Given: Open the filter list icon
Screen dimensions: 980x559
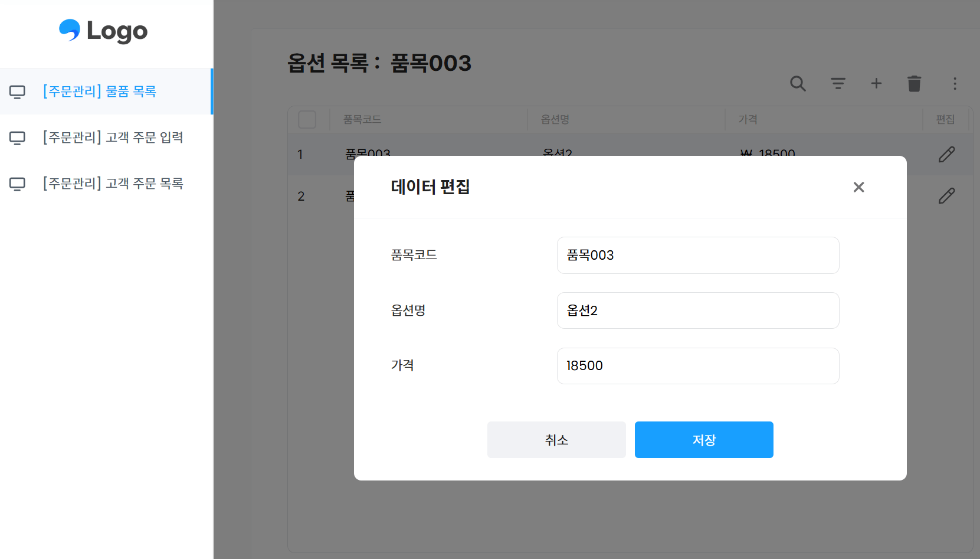Looking at the screenshot, I should click(838, 84).
